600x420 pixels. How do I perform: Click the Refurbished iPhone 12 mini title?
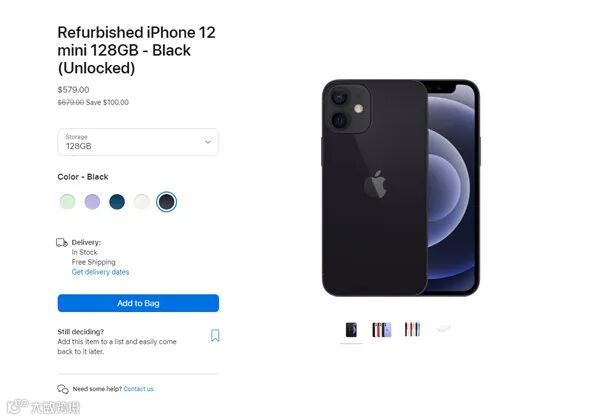136,50
